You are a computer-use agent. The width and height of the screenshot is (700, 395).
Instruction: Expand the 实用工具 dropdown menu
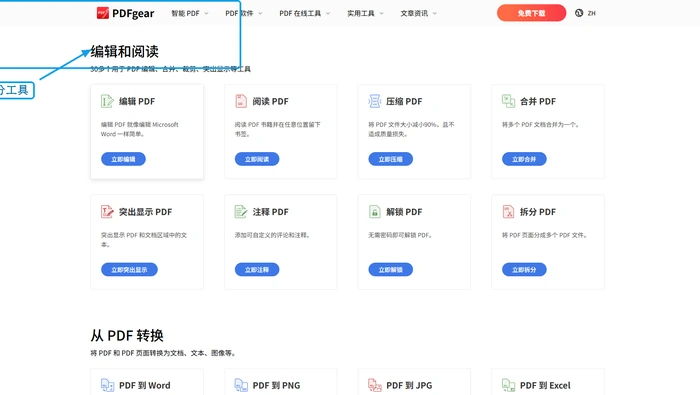click(x=365, y=13)
